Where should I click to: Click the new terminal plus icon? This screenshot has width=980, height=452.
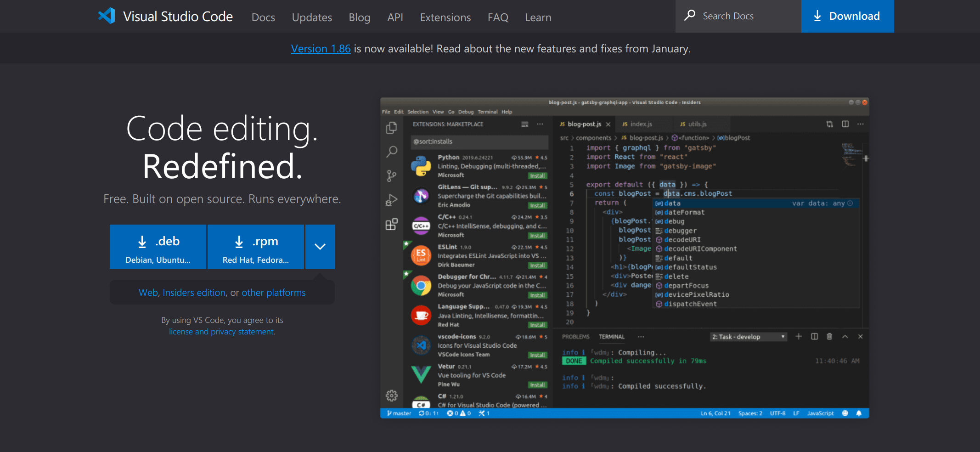(799, 337)
